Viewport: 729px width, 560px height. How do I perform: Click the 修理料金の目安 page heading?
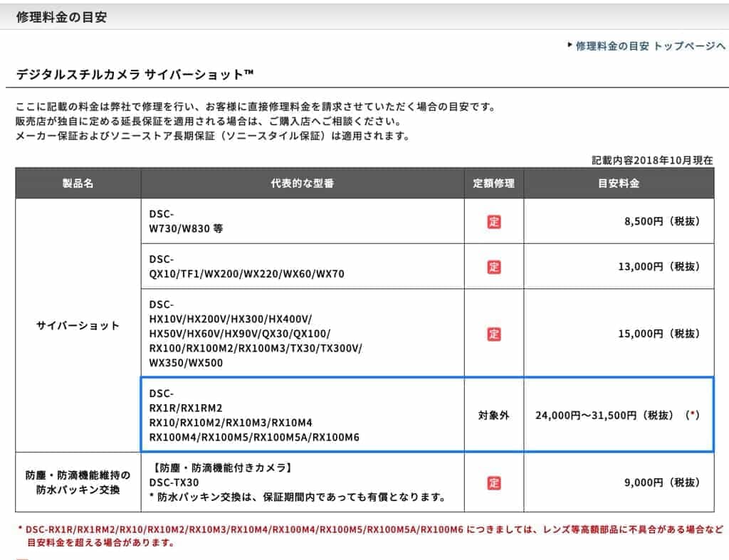pyautogui.click(x=61, y=17)
